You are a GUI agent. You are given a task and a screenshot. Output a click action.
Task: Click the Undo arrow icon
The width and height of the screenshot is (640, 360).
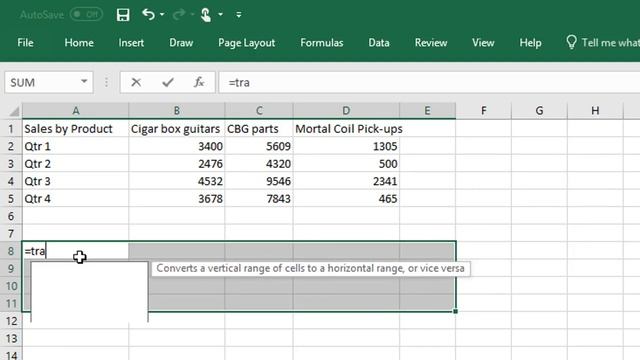(148, 15)
